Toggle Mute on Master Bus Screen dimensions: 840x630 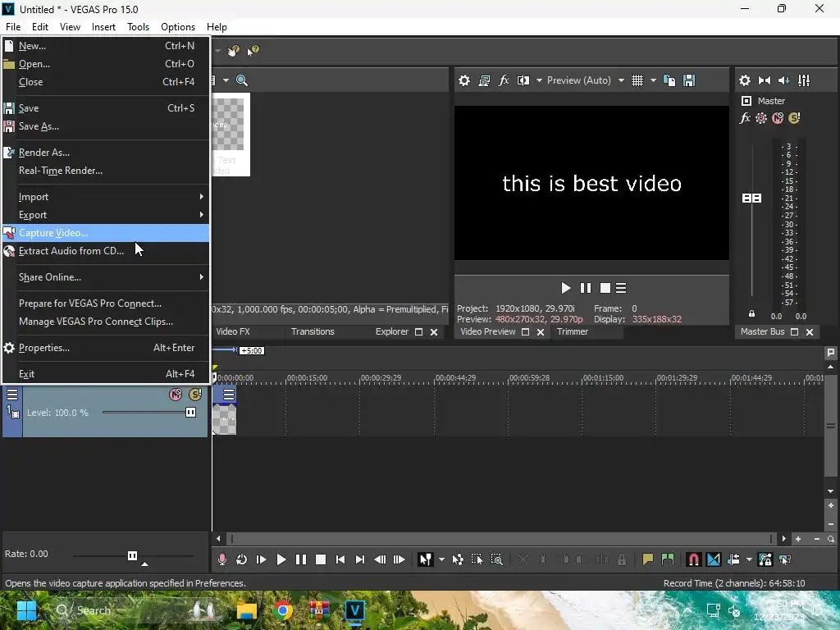(x=778, y=118)
